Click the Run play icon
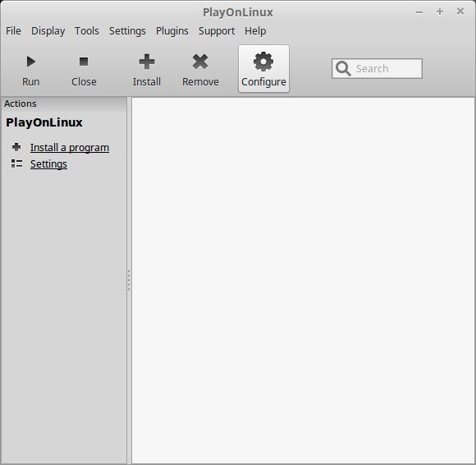 coord(30,62)
